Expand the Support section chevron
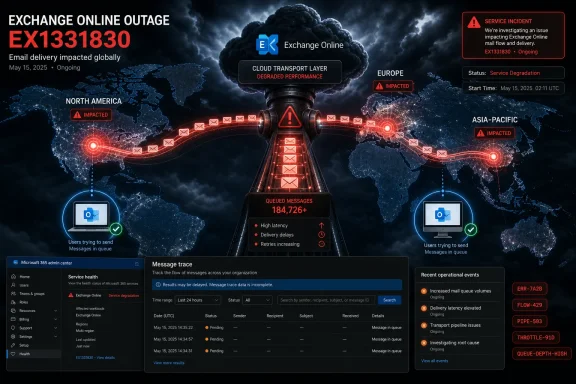 click(x=55, y=328)
